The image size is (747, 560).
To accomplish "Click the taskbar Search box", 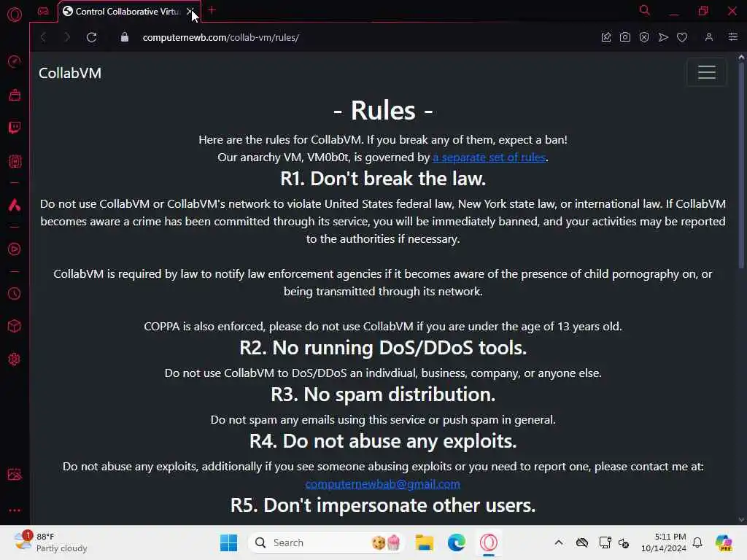I will point(326,542).
